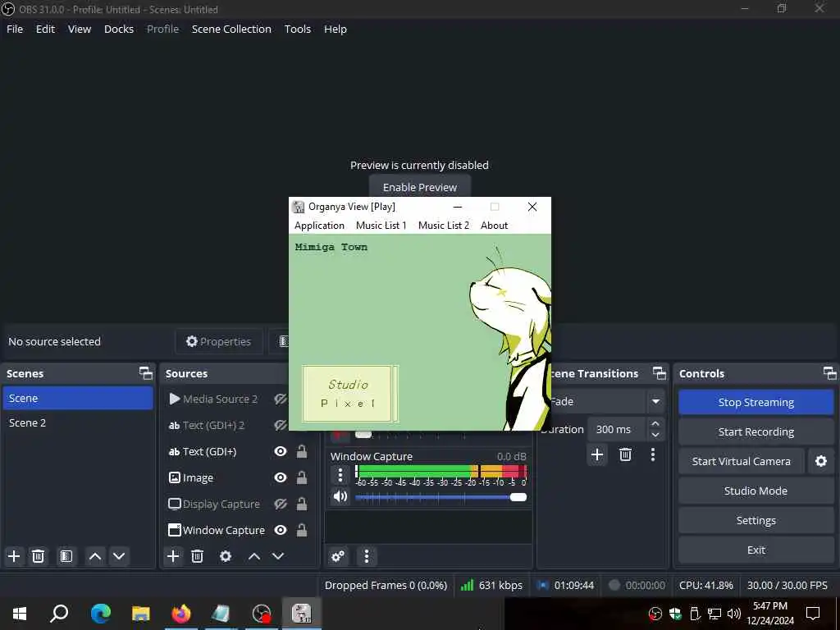The height and width of the screenshot is (630, 840).
Task: Click Enable Preview button
Action: (x=419, y=187)
